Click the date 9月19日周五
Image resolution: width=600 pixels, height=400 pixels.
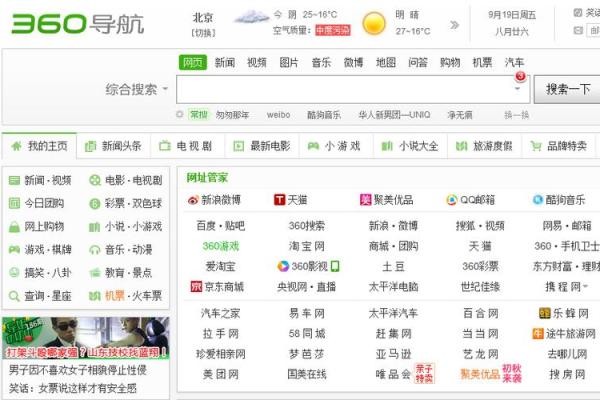512,15
